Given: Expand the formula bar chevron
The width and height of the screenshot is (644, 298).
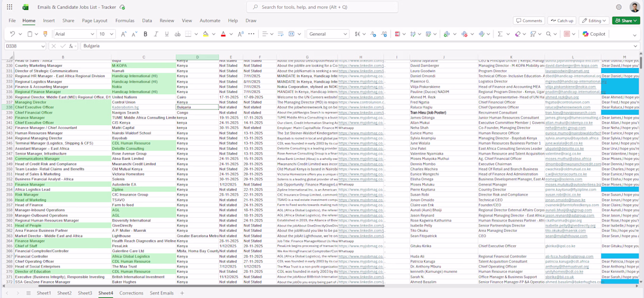Looking at the screenshot, I should [x=635, y=46].
